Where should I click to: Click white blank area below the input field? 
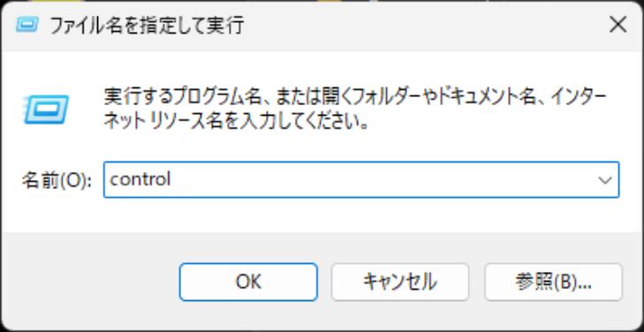pyautogui.click(x=322, y=215)
